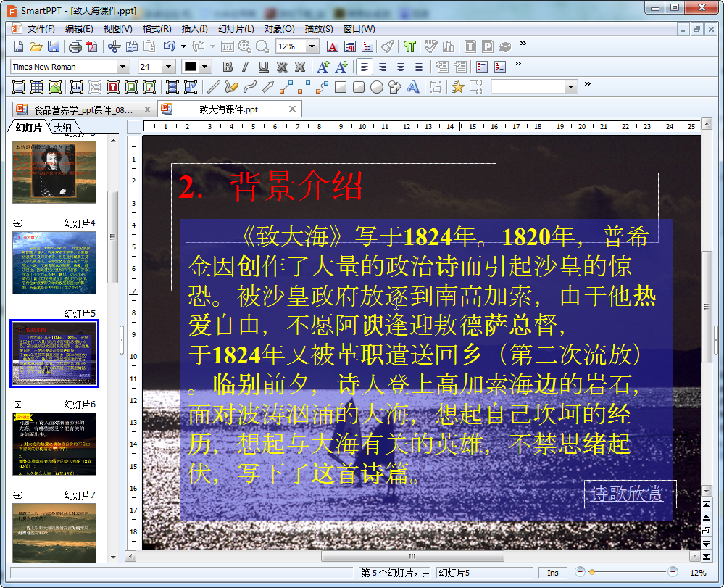724x588 pixels.
Task: Close the 致大海课件.ppt document tab
Action: coord(292,109)
